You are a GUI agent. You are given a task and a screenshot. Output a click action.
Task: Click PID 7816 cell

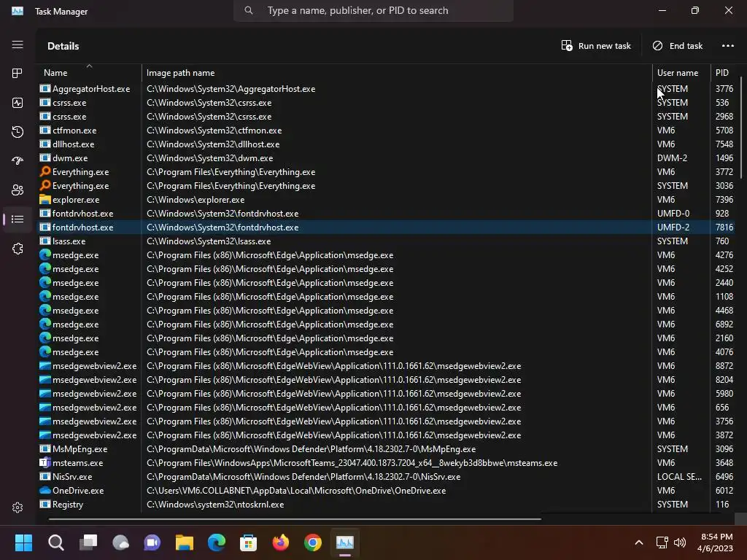click(x=724, y=227)
